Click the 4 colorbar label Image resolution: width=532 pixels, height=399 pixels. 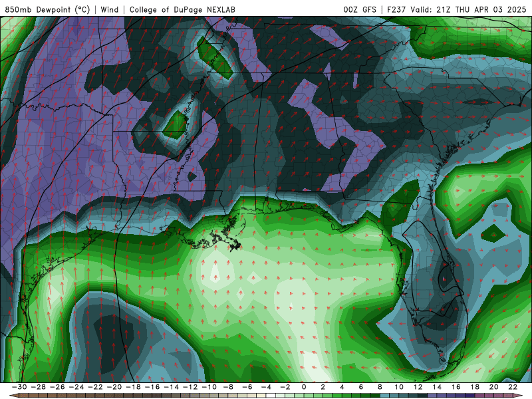pyautogui.click(x=342, y=387)
